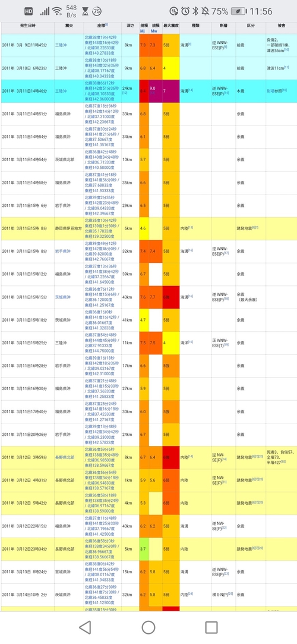This screenshot has height=644, width=297.
Task: Tap the Android home circle button
Action: [148, 627]
